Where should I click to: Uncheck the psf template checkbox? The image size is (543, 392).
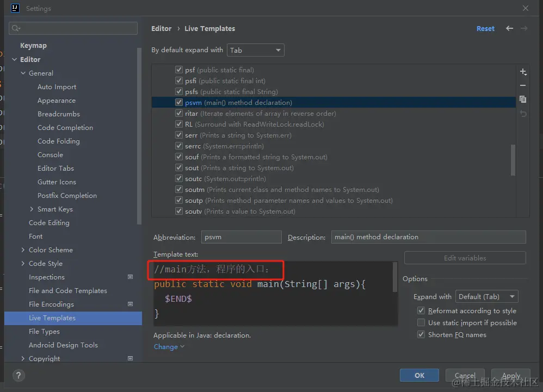click(x=178, y=70)
